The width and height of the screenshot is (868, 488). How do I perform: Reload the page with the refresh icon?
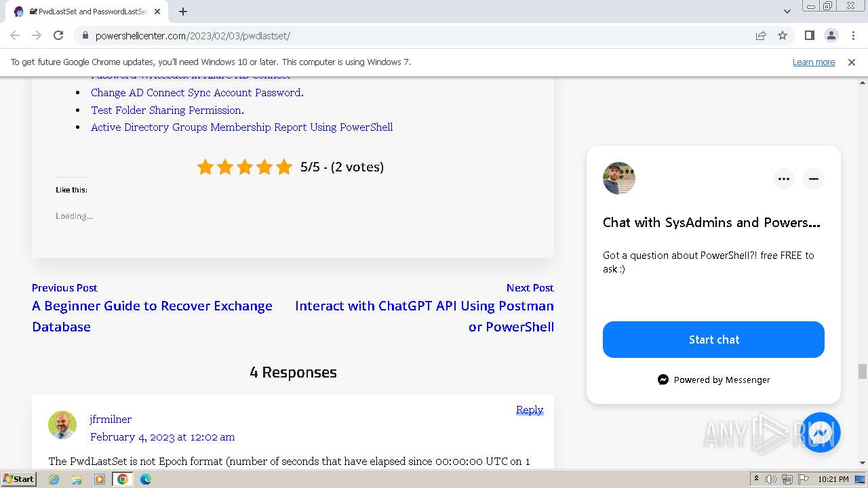(x=58, y=35)
